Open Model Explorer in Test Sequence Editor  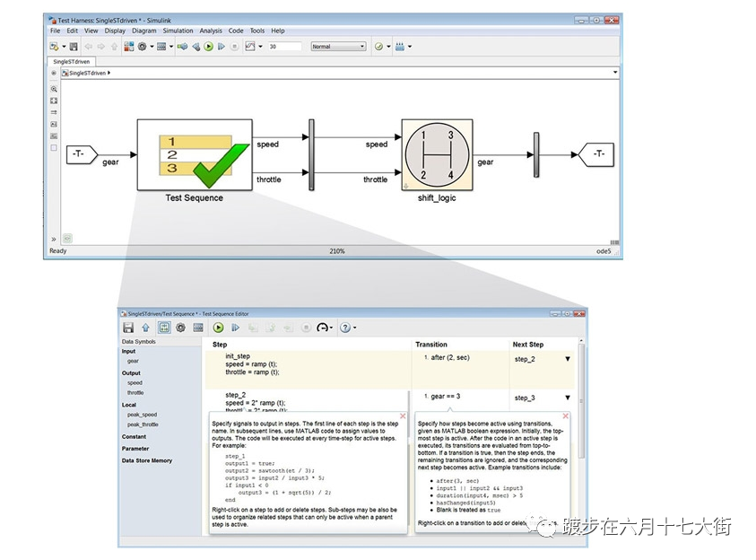click(x=198, y=328)
